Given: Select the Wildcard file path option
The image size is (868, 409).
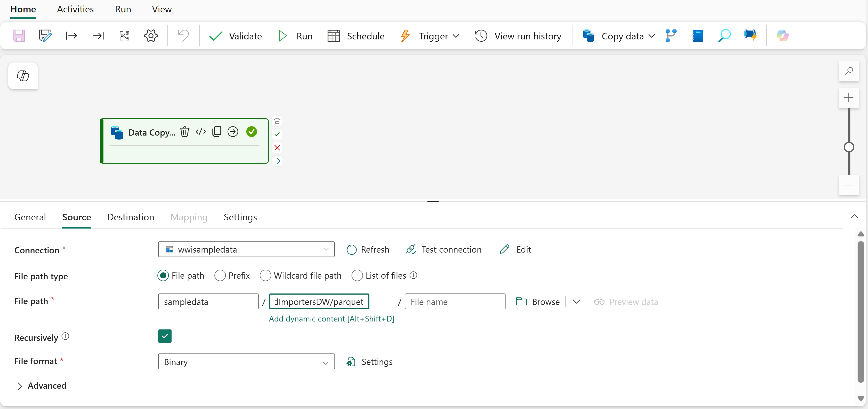Looking at the screenshot, I should 266,276.
